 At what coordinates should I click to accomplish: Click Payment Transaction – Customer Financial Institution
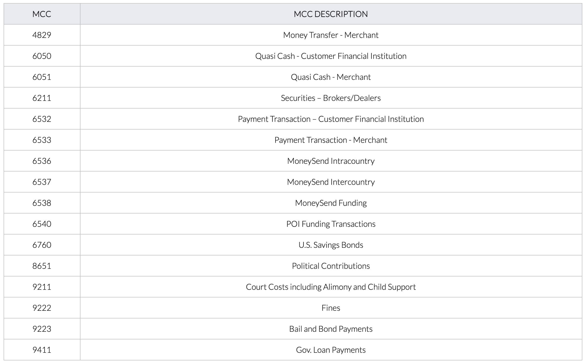(x=331, y=119)
